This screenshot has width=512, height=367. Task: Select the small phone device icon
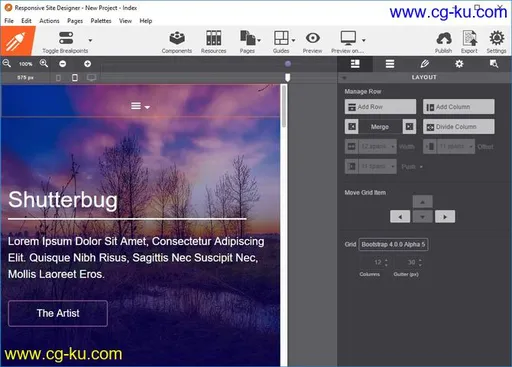tap(58, 78)
